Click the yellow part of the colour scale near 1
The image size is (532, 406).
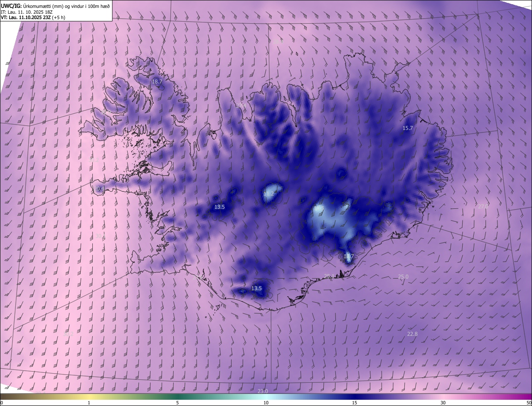(x=89, y=397)
